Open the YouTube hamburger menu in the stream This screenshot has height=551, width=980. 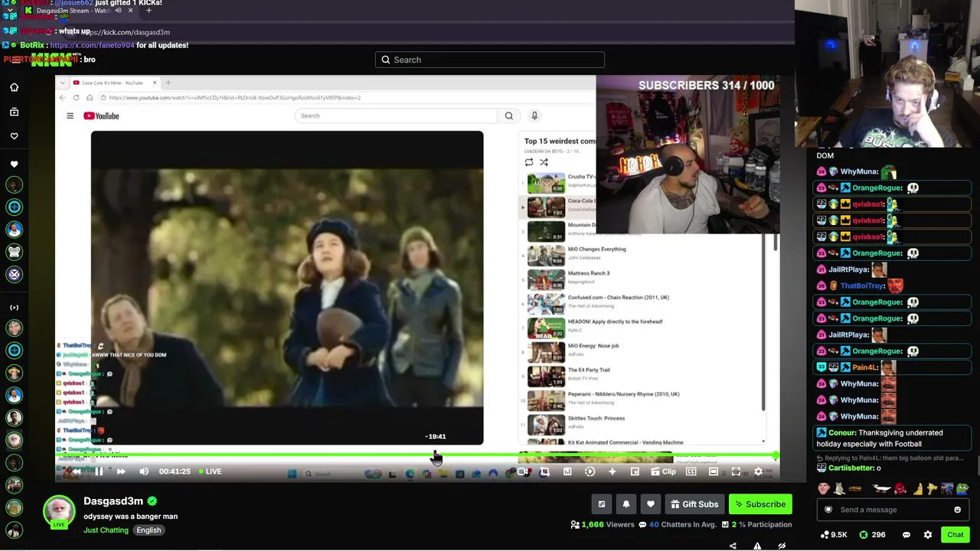[x=70, y=116]
